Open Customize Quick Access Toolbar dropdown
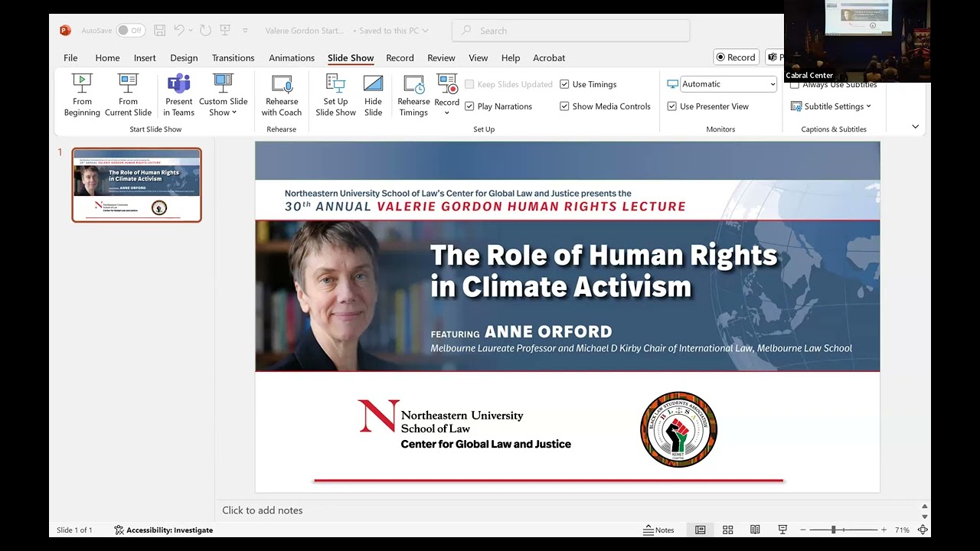Screen dimensions: 980x551 [x=245, y=31]
